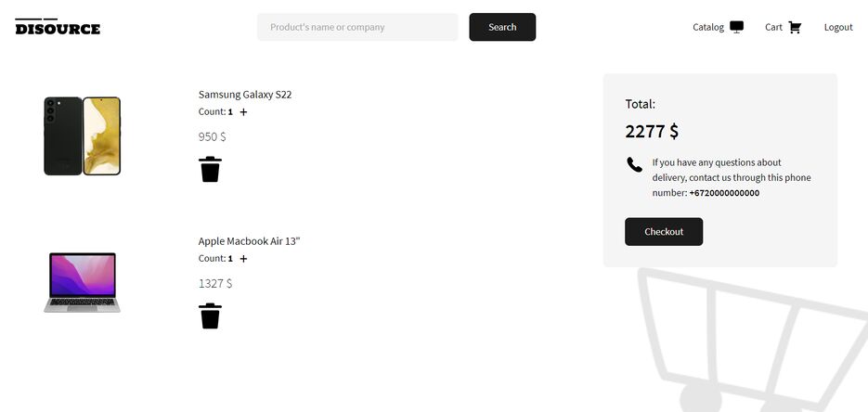Click the Search button
Image resolution: width=868 pixels, height=412 pixels.
pos(502,27)
